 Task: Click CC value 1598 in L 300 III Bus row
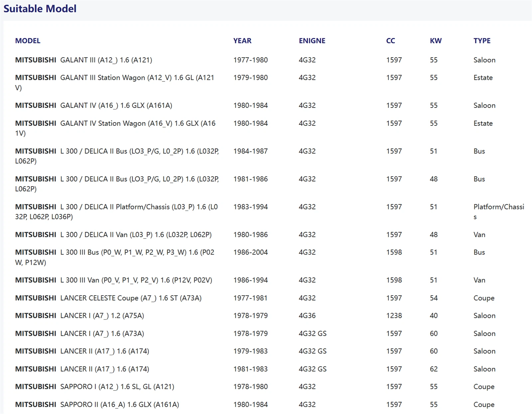click(x=394, y=252)
